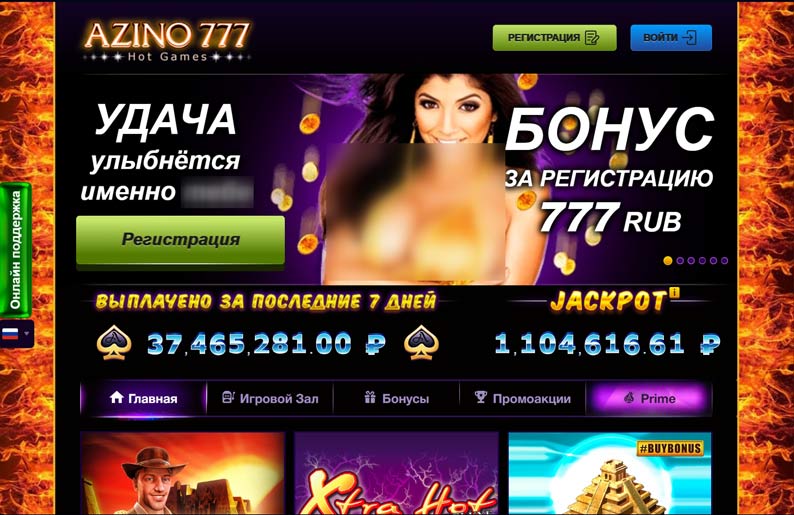Click the green Регистрация header button
The height and width of the screenshot is (515, 794).
tap(554, 37)
